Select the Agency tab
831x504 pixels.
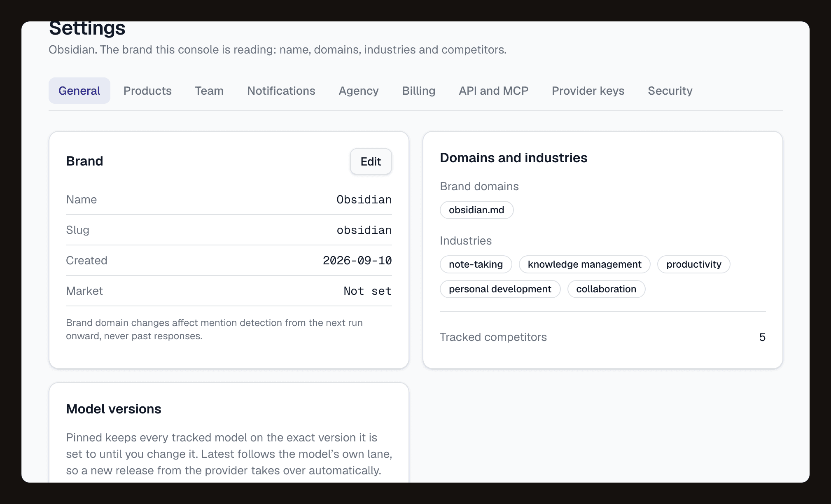click(x=359, y=91)
